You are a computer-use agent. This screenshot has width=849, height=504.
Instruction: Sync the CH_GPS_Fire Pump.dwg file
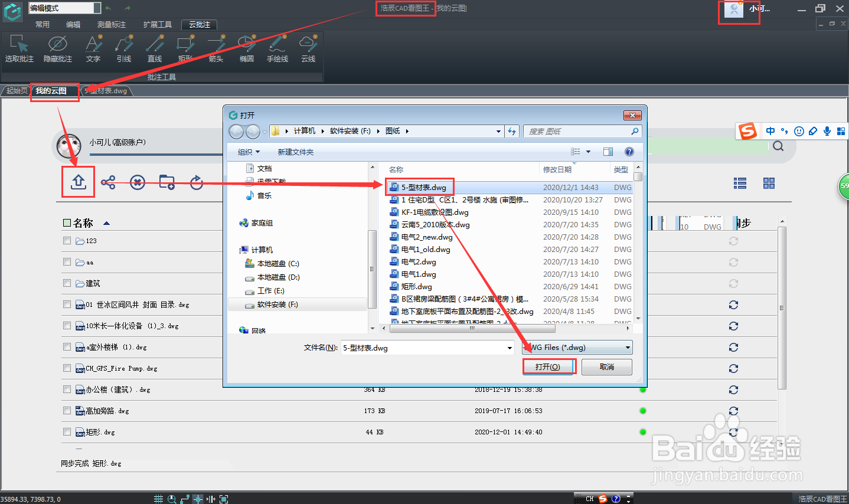point(733,368)
